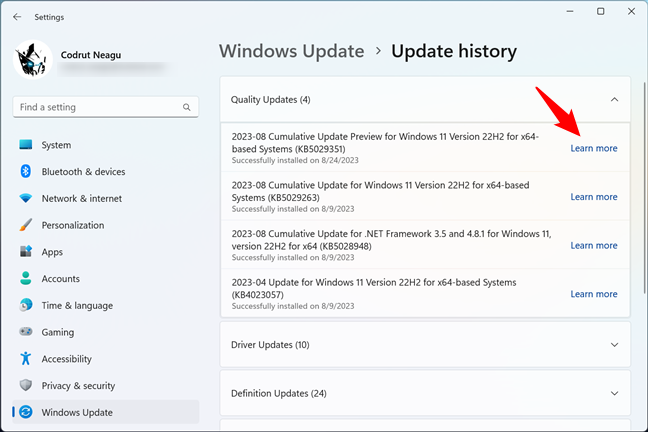
Task: Click Learn more for KB5029351
Action: click(x=594, y=148)
